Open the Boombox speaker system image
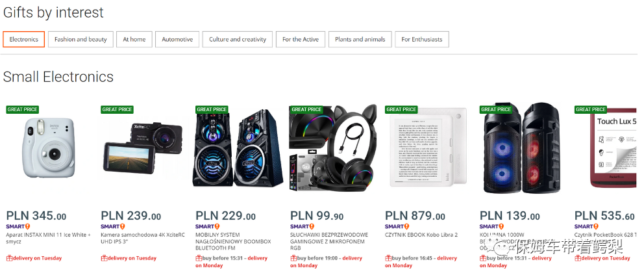Image resolution: width=644 pixels, height=275 pixels. (x=238, y=148)
